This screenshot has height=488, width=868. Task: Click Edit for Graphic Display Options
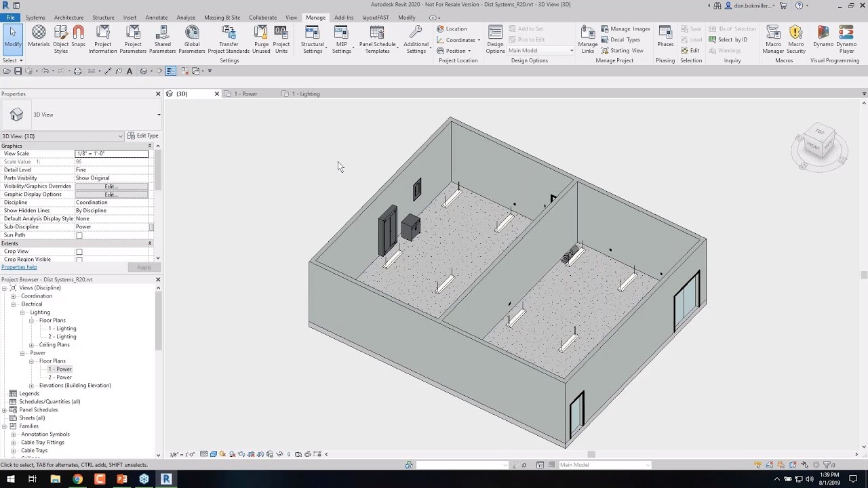[x=111, y=195]
